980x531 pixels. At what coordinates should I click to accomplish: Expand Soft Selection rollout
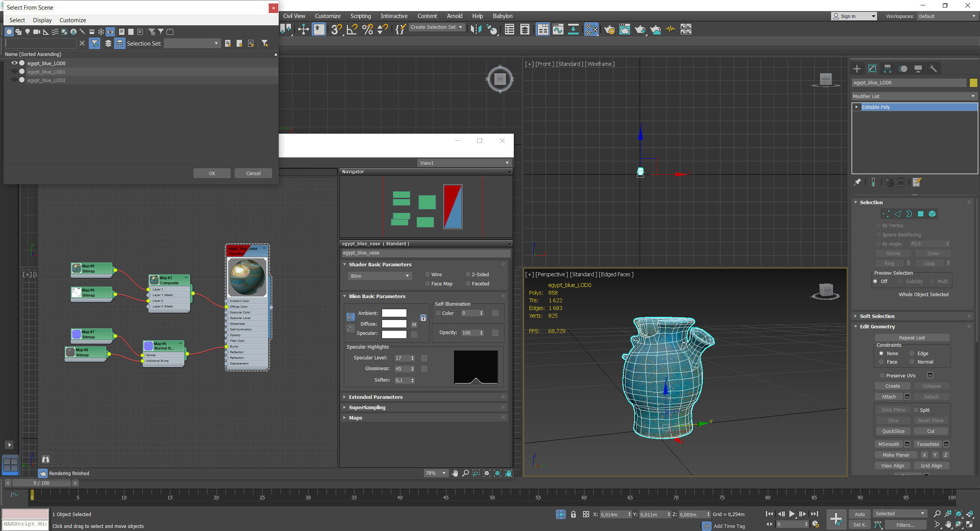click(913, 316)
